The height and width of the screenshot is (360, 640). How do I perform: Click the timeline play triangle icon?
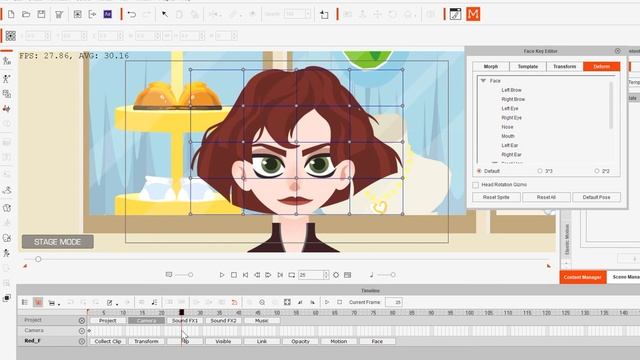[327, 302]
